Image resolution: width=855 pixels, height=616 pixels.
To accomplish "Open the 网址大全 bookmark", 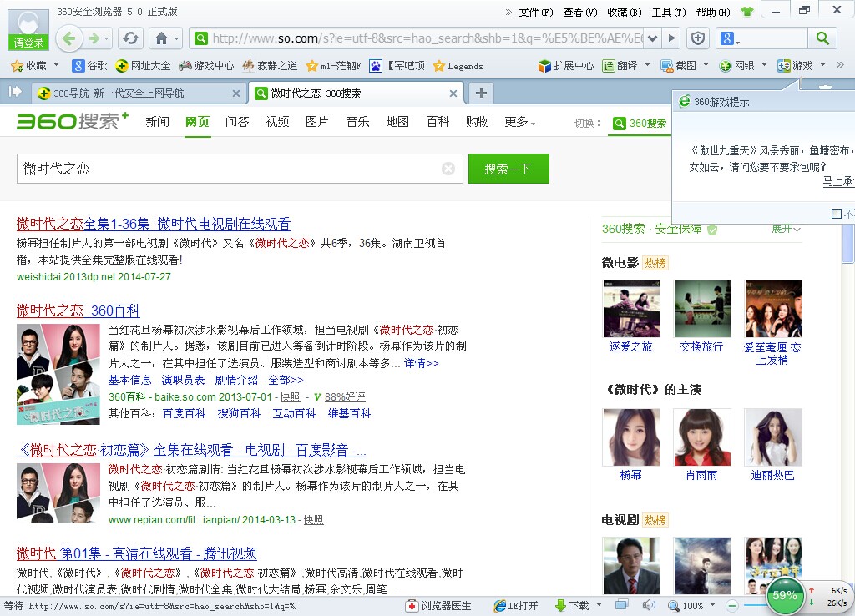I will [143, 66].
